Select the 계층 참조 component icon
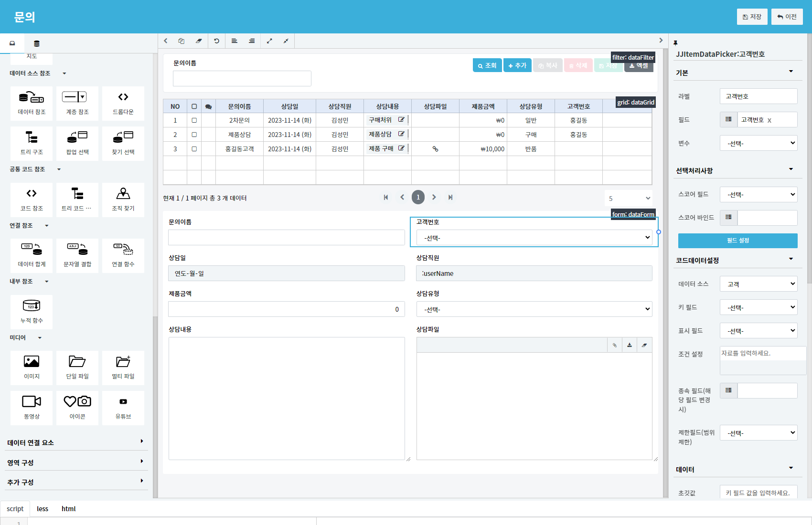Viewport: 812px width, 525px height. 77,103
